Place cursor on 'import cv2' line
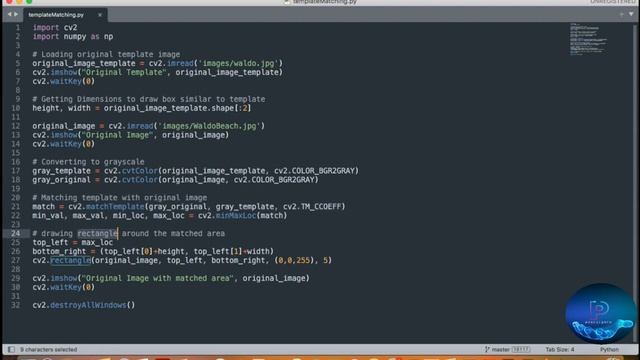 tap(55, 28)
